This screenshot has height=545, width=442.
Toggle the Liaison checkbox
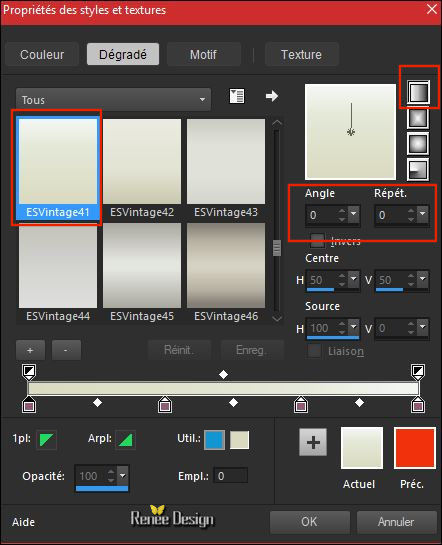315,351
